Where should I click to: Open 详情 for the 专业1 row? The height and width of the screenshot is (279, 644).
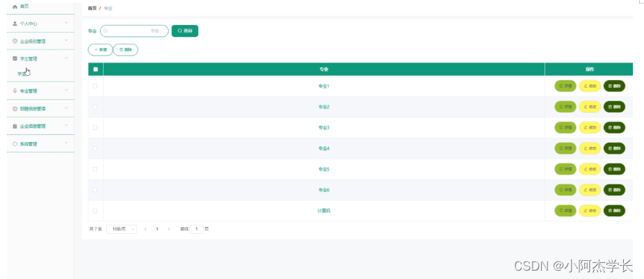pyautogui.click(x=565, y=86)
